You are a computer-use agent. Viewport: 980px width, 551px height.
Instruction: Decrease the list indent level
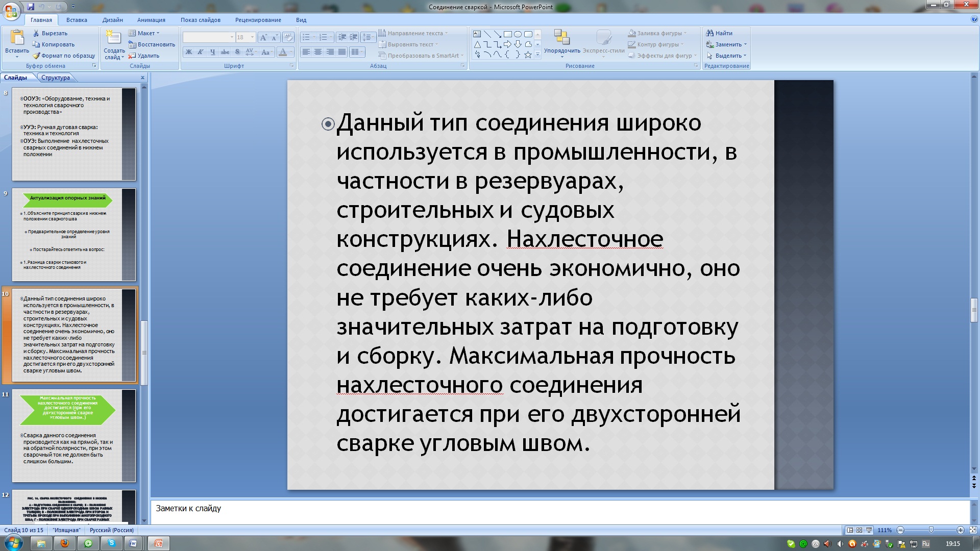(342, 37)
